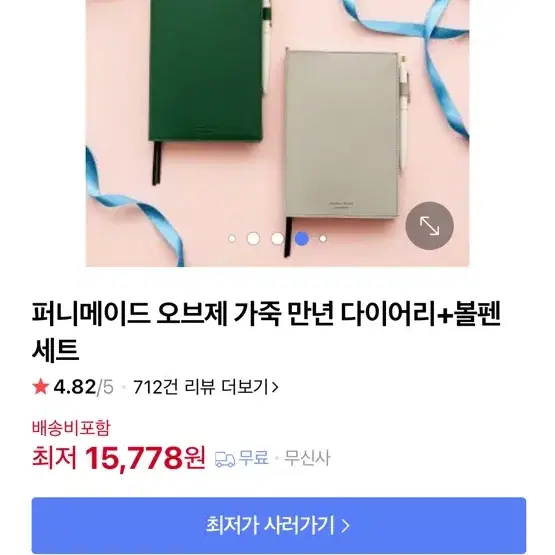555x555 pixels.
Task: Tap the 배송비포함 label
Action: [71, 428]
